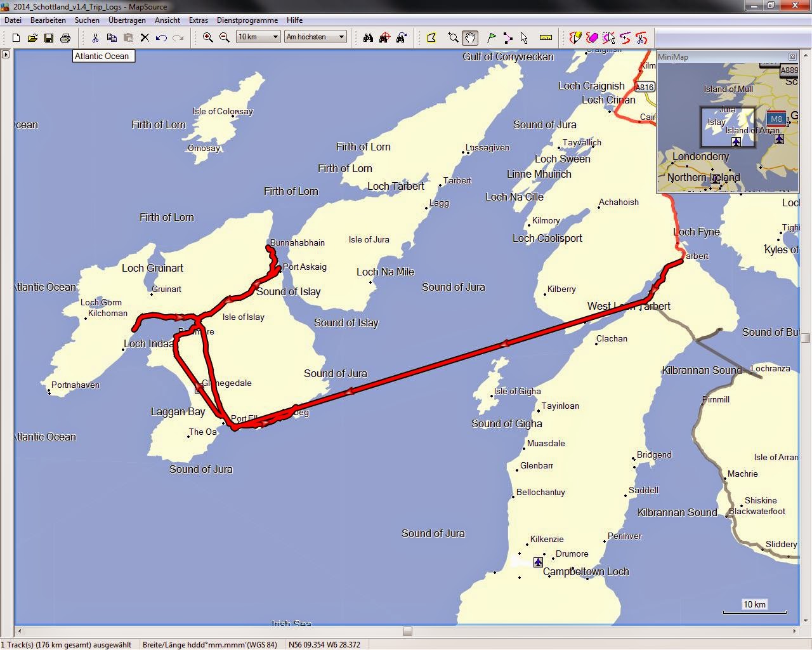The height and width of the screenshot is (650, 812).
Task: Click the Zoom in magnifier button
Action: tap(207, 38)
